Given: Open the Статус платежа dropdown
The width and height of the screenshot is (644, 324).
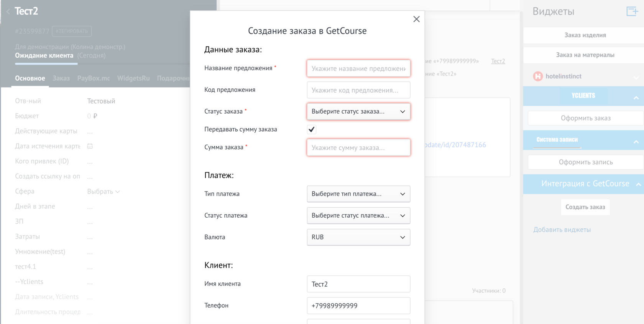Looking at the screenshot, I should (x=358, y=216).
